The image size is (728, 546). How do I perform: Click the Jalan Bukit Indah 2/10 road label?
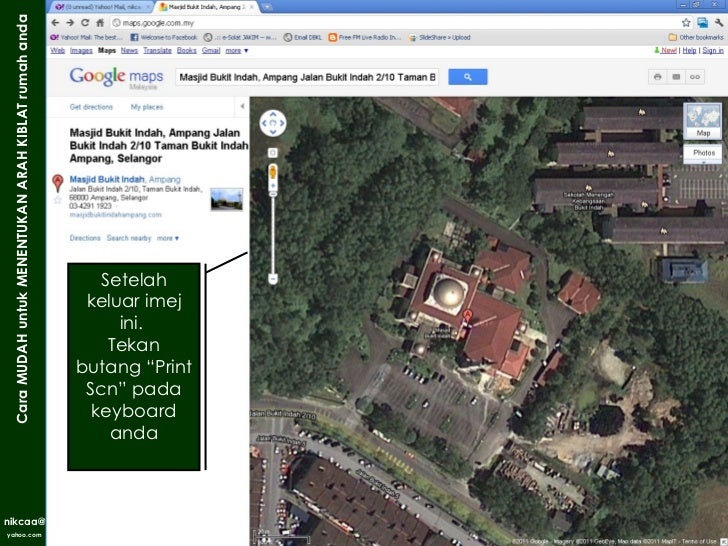[284, 414]
